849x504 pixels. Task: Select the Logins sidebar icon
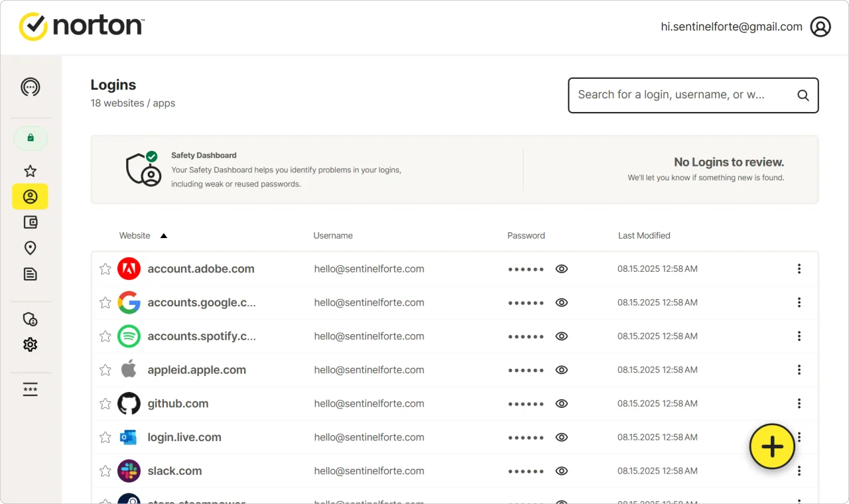pos(31,197)
